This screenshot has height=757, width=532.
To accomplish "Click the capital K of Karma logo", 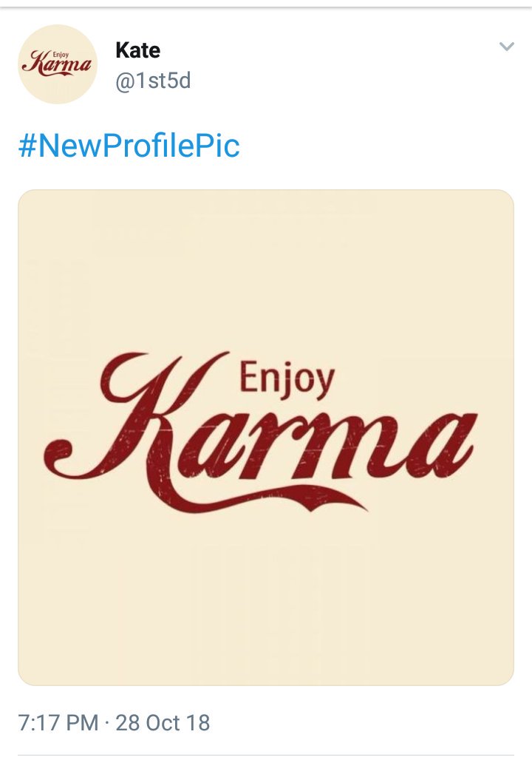I will click(x=148, y=421).
